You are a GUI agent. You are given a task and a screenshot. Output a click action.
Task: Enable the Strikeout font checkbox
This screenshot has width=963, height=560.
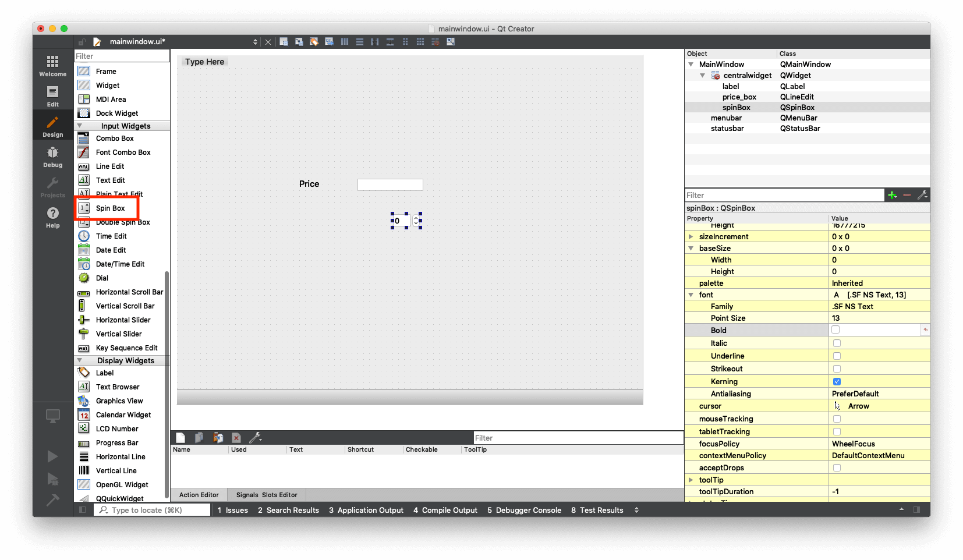click(x=837, y=369)
